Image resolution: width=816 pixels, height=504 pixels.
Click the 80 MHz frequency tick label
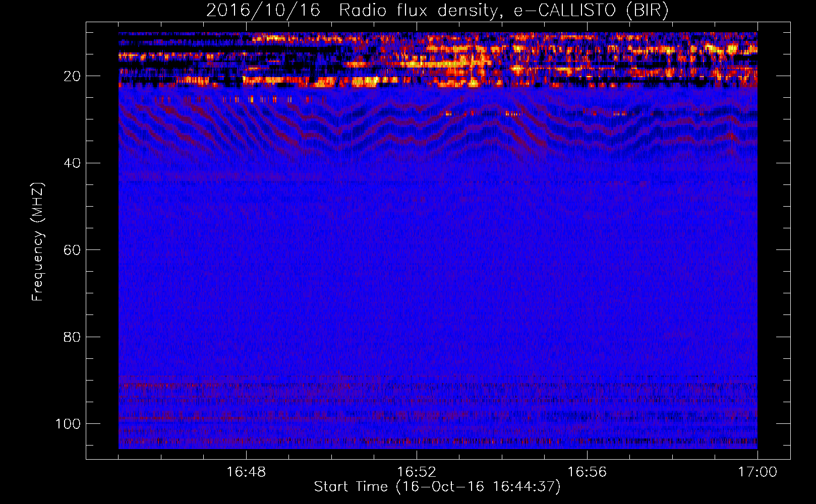pos(72,337)
